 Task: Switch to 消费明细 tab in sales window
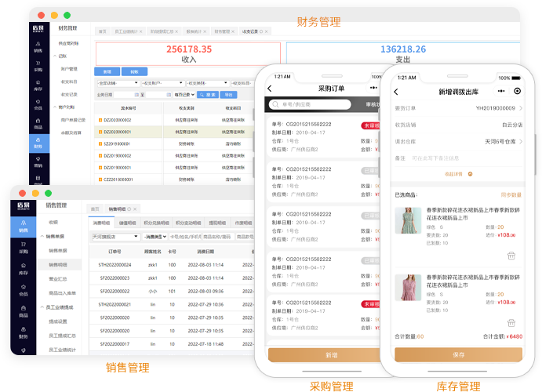102,223
